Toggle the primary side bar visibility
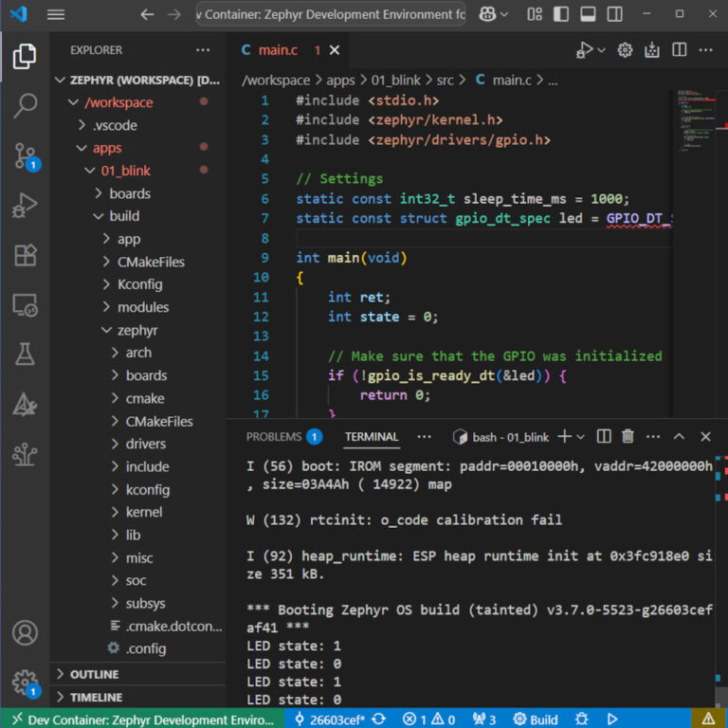Image resolution: width=728 pixels, height=728 pixels. click(562, 14)
